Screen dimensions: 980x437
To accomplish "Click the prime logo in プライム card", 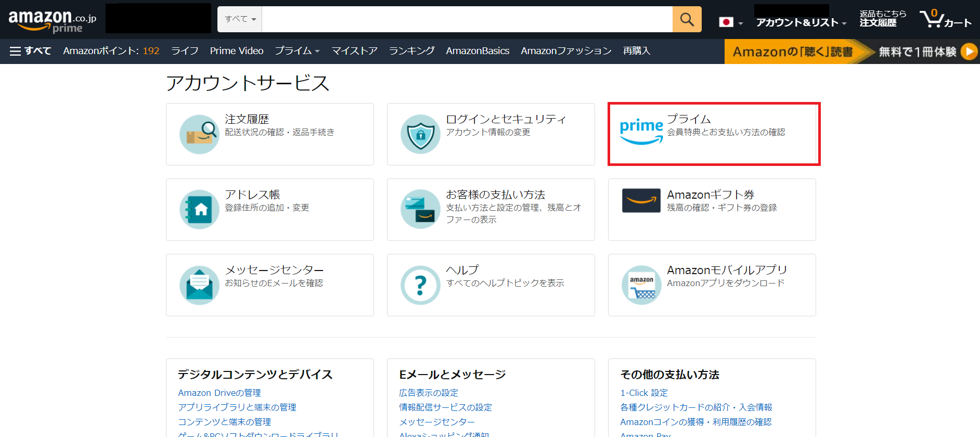I will coord(641,132).
